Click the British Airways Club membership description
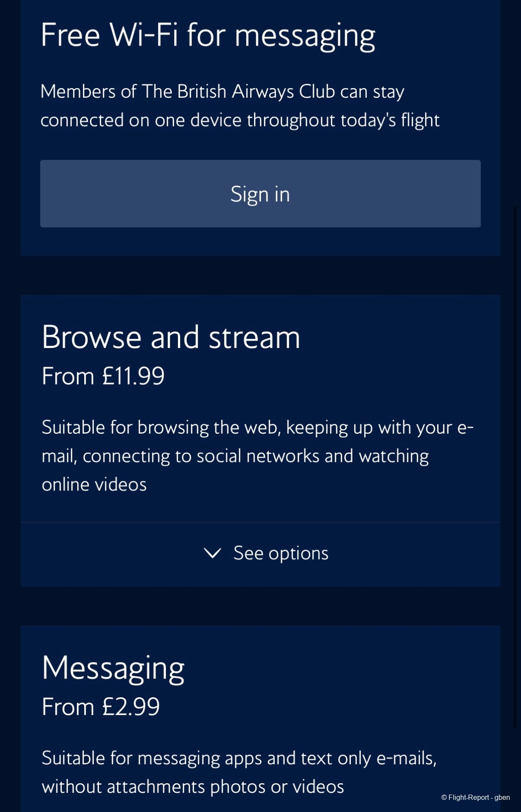The image size is (521, 812). [x=240, y=106]
